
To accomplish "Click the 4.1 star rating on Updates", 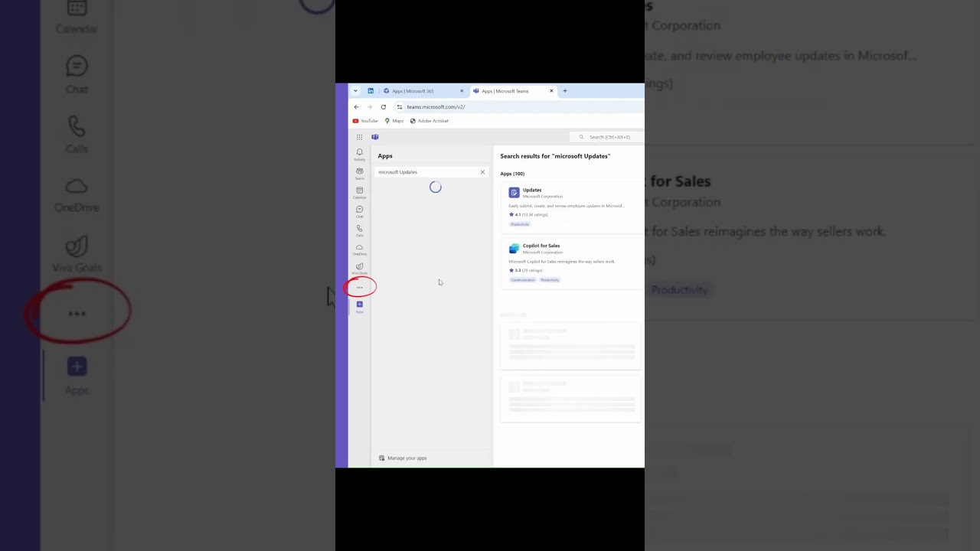I will coord(528,215).
